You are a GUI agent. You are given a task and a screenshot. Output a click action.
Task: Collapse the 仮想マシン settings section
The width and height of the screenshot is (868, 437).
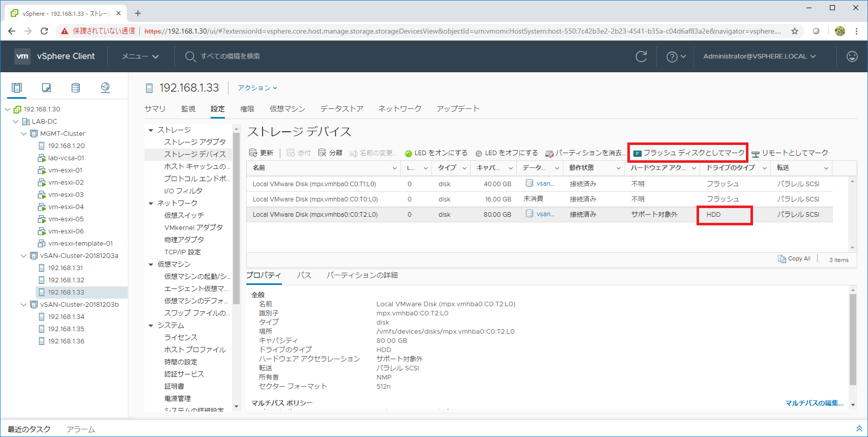[x=151, y=265]
